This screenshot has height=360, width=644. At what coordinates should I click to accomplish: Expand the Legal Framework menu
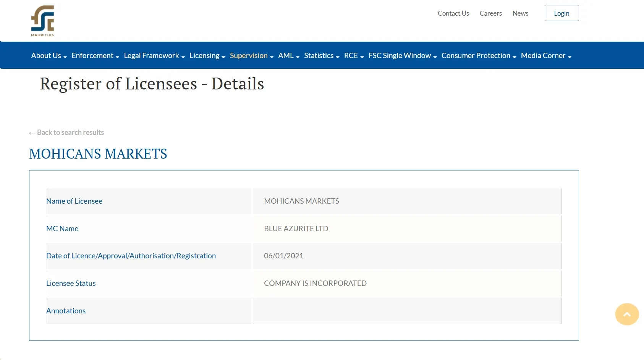click(154, 56)
